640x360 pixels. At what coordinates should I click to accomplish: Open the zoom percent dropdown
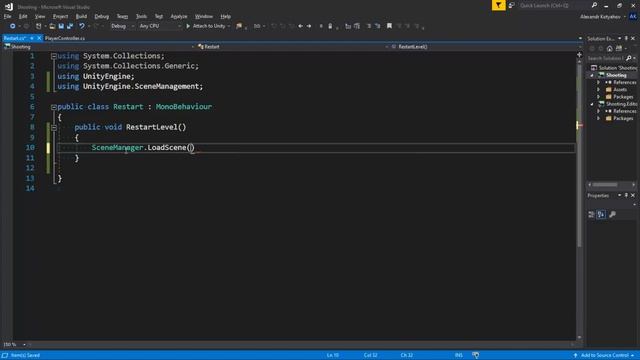tap(24, 344)
